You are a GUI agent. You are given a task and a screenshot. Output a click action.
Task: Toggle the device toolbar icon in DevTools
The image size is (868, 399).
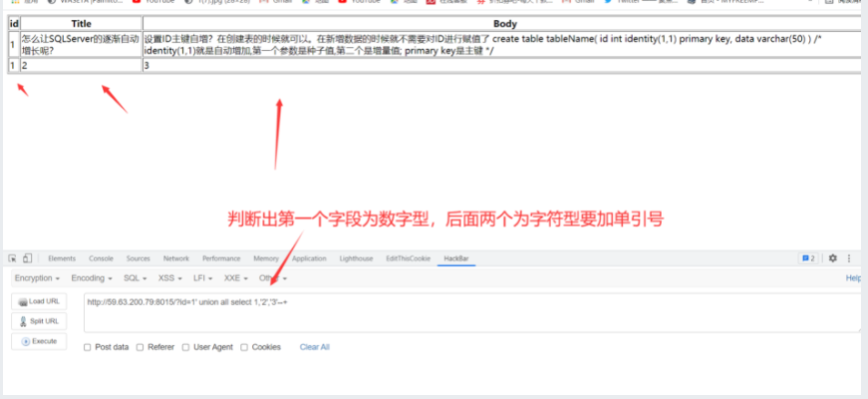point(27,258)
